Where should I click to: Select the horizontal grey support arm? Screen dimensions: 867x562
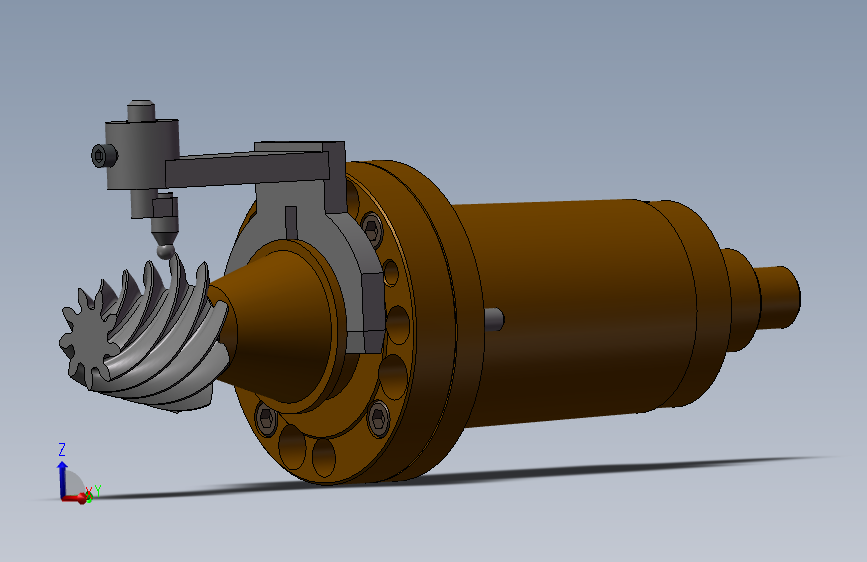pyautogui.click(x=247, y=170)
